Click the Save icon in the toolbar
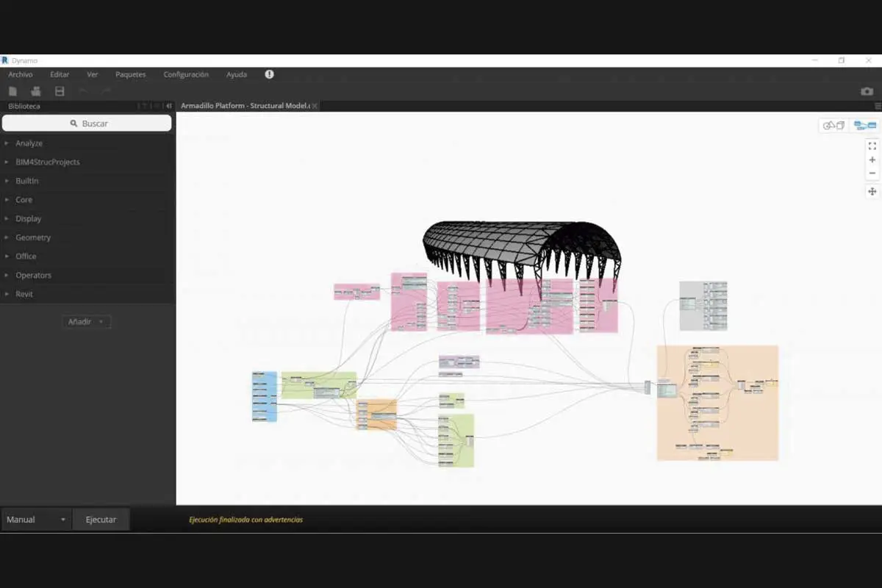This screenshot has height=588, width=882. coord(60,91)
